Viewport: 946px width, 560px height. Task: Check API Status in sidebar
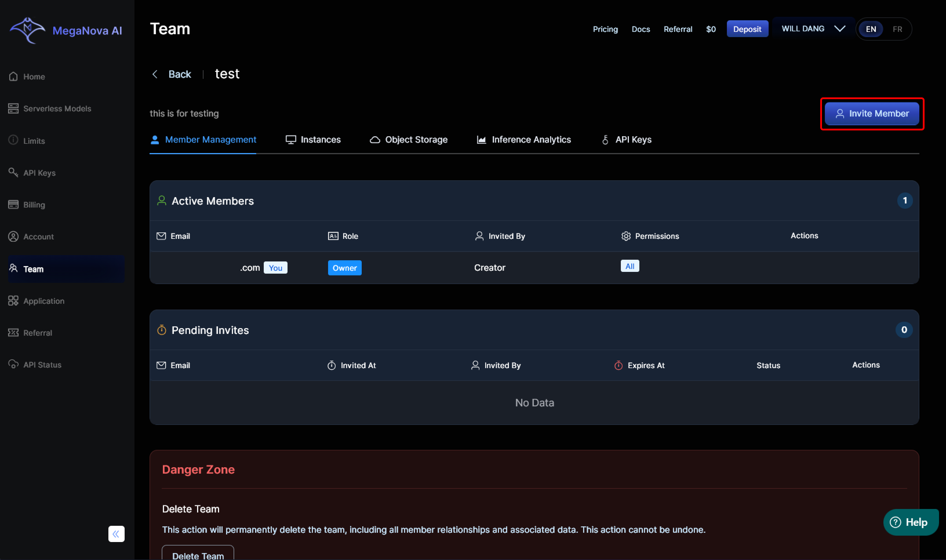click(42, 365)
